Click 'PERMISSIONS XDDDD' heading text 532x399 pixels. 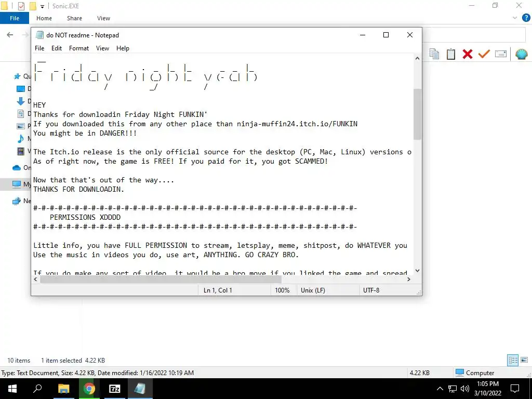pos(85,217)
